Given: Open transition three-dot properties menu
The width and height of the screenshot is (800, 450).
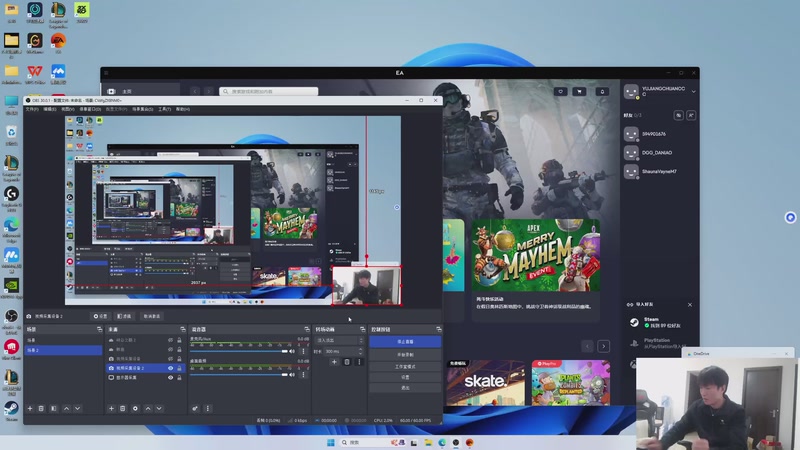Looking at the screenshot, I should pos(359,362).
